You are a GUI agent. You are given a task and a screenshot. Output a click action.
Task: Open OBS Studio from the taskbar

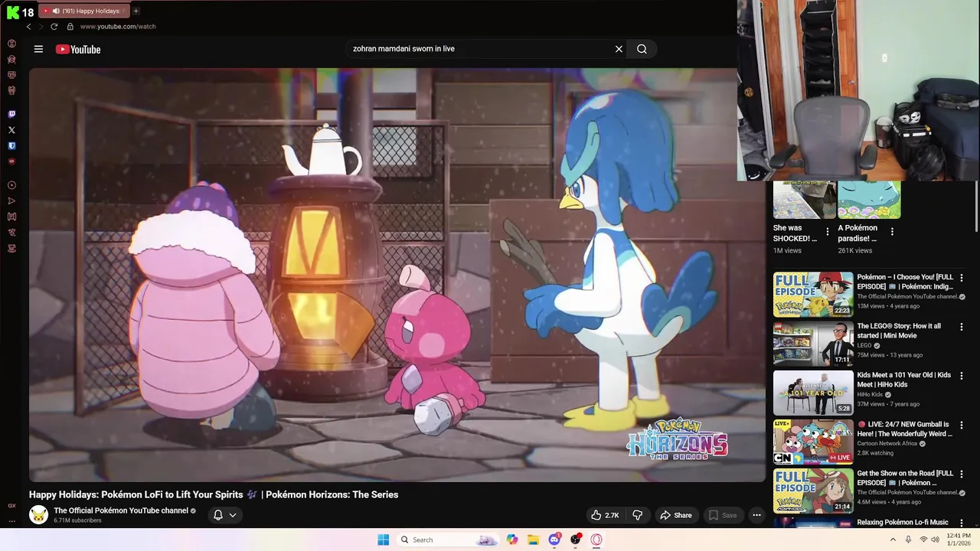pyautogui.click(x=576, y=540)
